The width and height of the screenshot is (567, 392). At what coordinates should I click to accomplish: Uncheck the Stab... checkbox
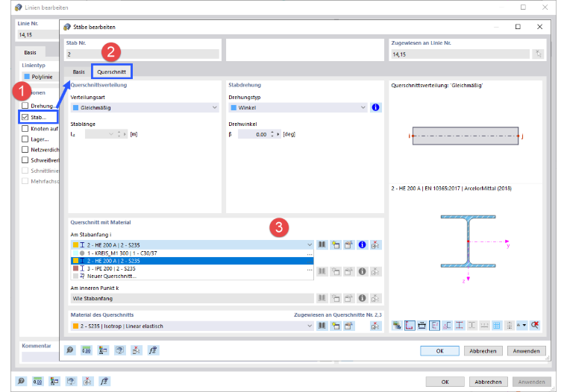point(25,117)
